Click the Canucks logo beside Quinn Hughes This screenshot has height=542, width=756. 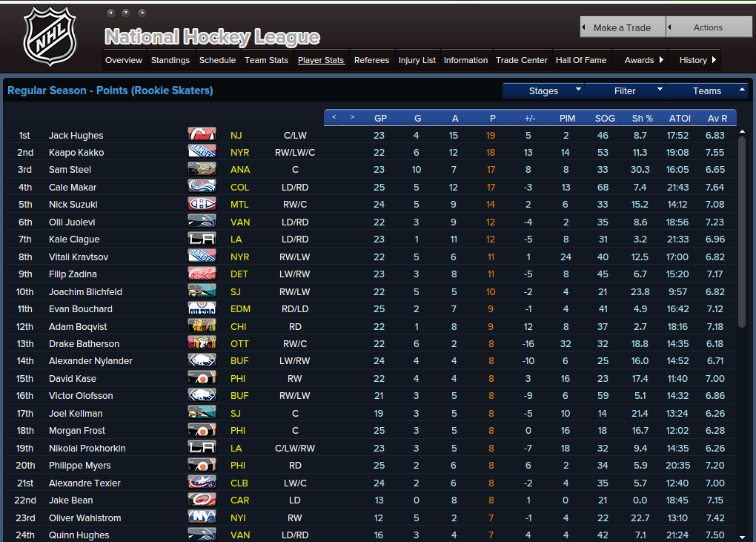coord(202,535)
